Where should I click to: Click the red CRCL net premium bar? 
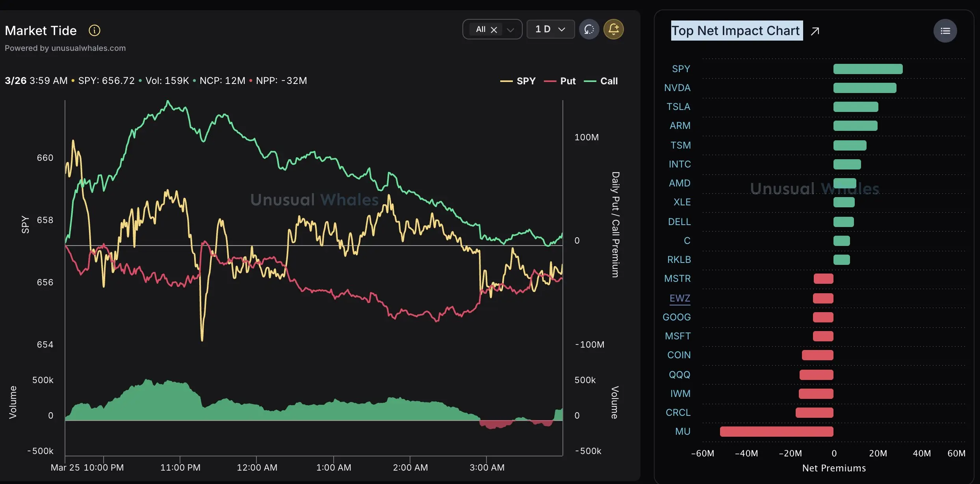(x=814, y=413)
